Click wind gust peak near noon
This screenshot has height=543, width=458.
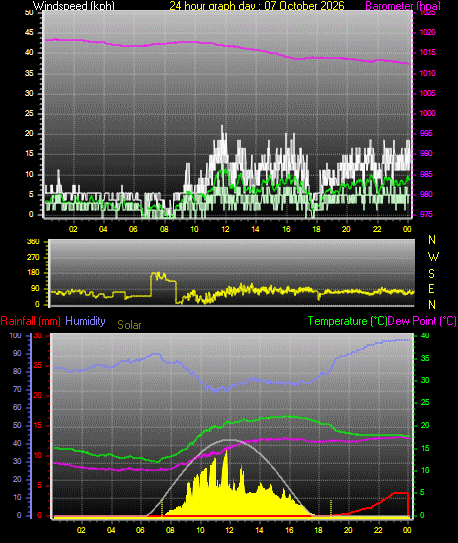coord(222,127)
